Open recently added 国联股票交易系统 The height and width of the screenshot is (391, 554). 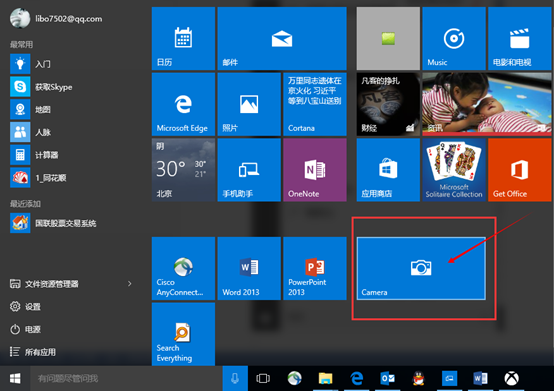point(53,223)
